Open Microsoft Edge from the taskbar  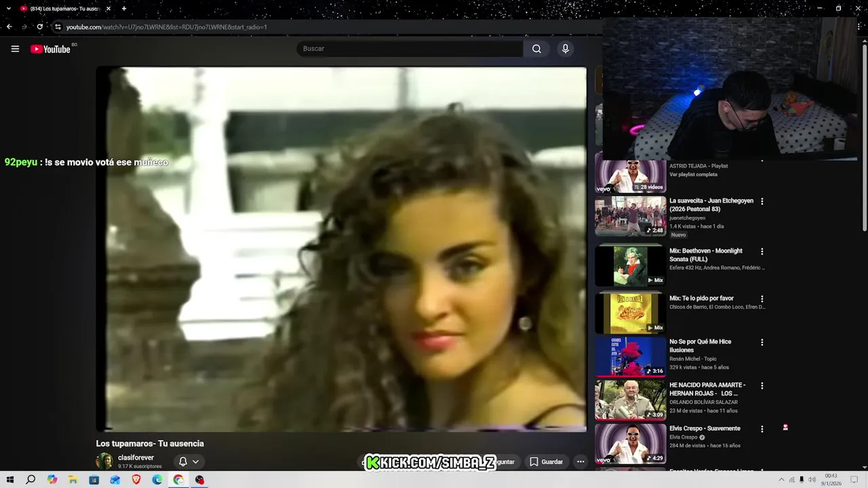(x=157, y=479)
